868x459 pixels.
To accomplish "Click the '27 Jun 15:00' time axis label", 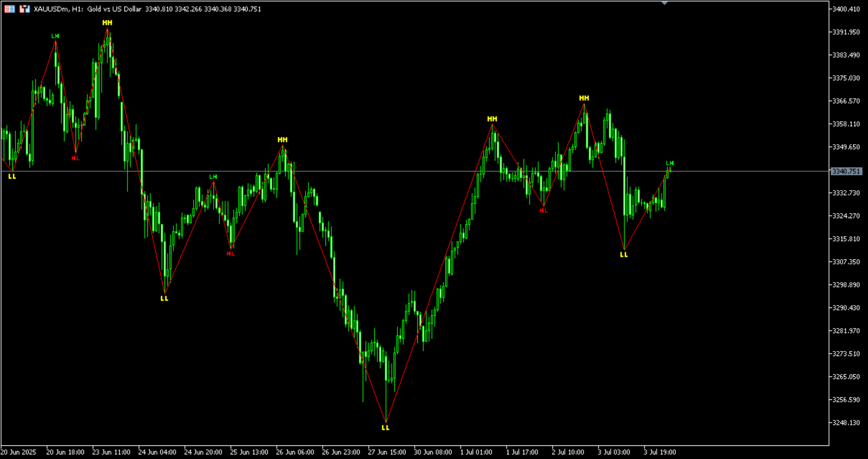I will click(387, 452).
